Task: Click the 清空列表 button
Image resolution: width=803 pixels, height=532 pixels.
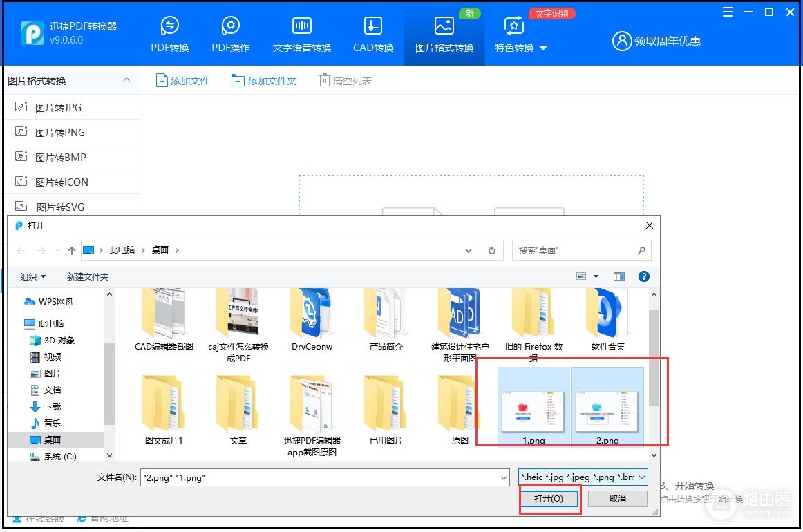Action: coord(346,80)
